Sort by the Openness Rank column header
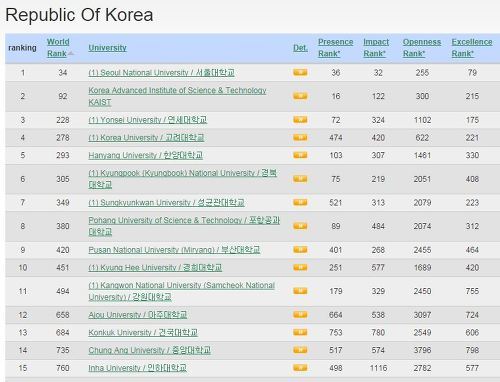Viewport: 500px width, 382px height. (x=422, y=48)
